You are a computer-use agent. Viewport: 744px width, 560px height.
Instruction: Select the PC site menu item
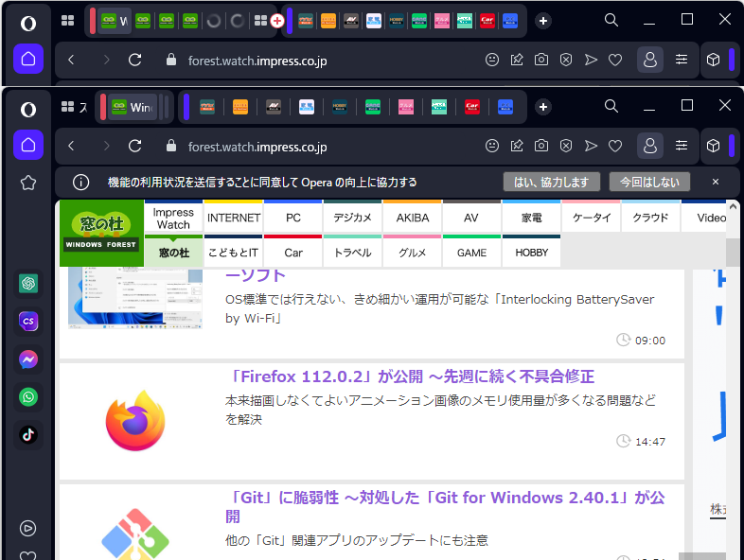coord(293,217)
